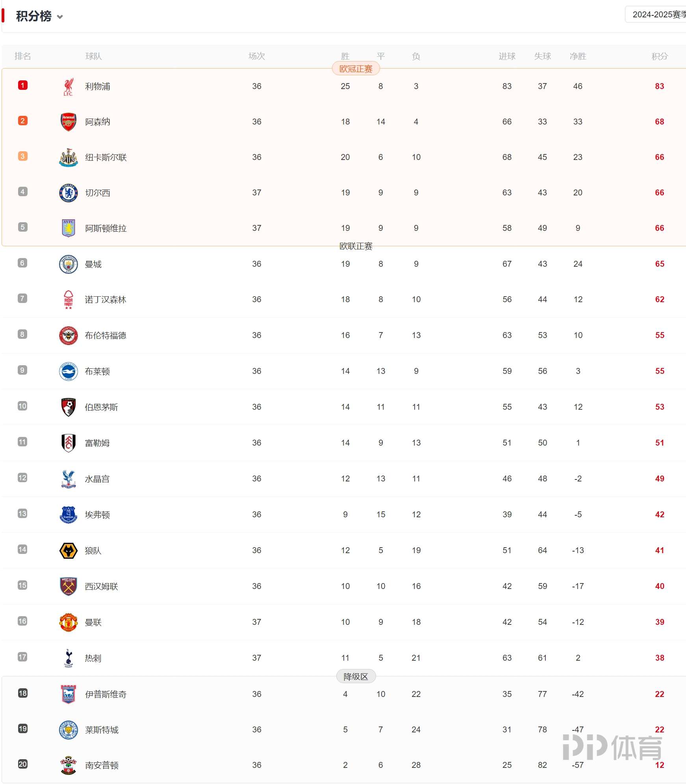Click the Everton club crest icon
The image size is (686, 784).
[68, 515]
